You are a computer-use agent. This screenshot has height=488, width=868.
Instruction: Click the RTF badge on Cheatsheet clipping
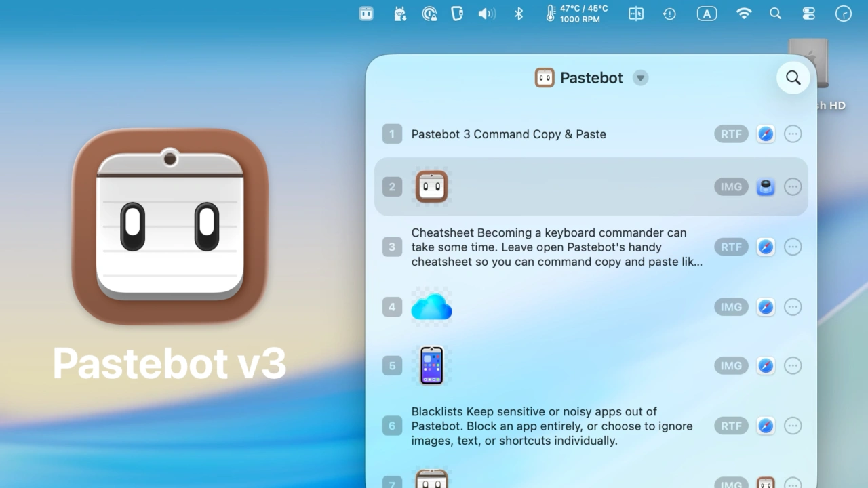click(x=731, y=247)
